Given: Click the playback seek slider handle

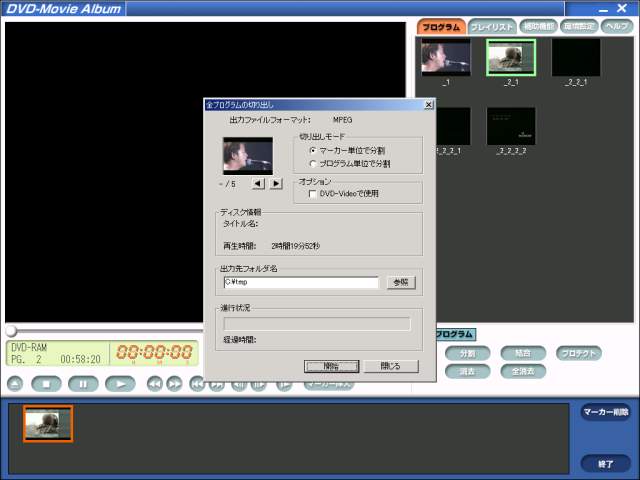Looking at the screenshot, I should [x=11, y=330].
